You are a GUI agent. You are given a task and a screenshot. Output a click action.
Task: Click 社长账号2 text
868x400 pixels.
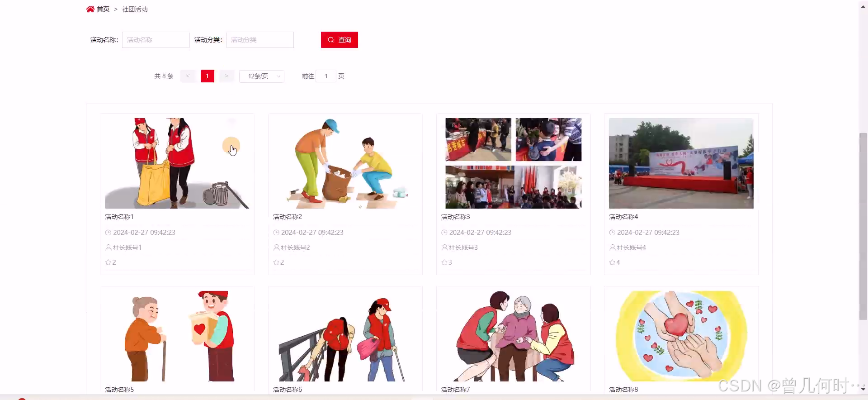pyautogui.click(x=295, y=248)
